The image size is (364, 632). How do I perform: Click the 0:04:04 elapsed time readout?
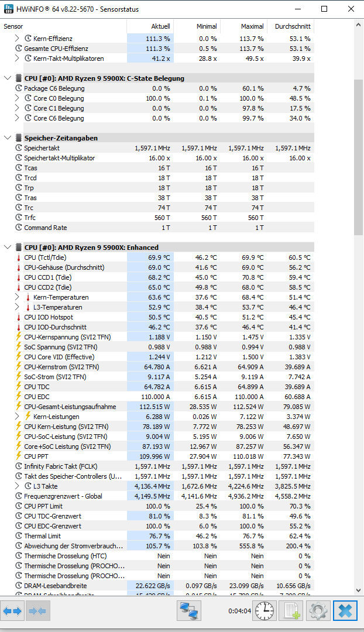(239, 611)
